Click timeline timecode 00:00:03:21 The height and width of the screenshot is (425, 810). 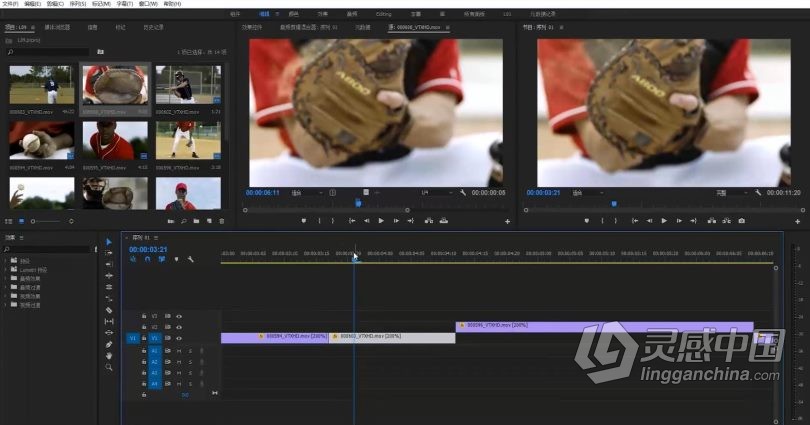click(x=148, y=249)
